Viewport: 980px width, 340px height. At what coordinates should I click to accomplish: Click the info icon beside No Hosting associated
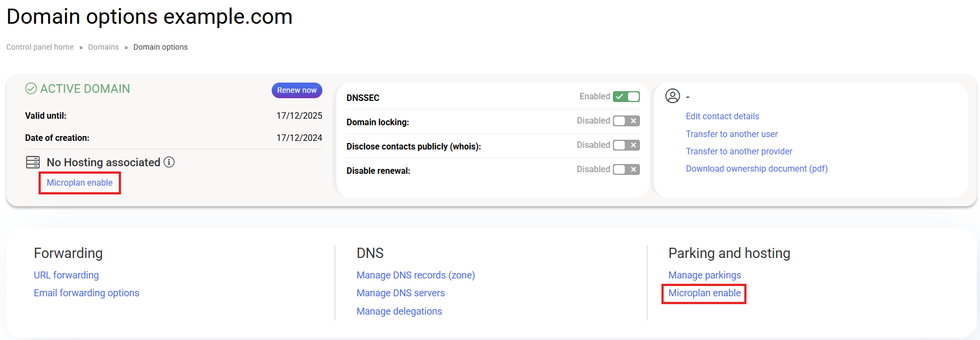[169, 162]
